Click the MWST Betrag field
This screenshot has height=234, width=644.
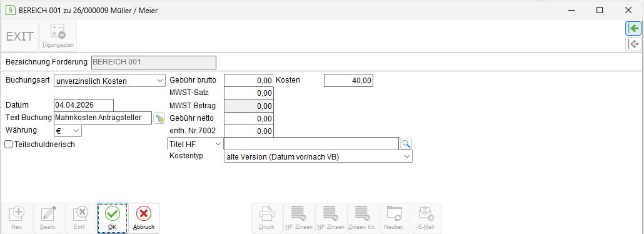pos(248,106)
